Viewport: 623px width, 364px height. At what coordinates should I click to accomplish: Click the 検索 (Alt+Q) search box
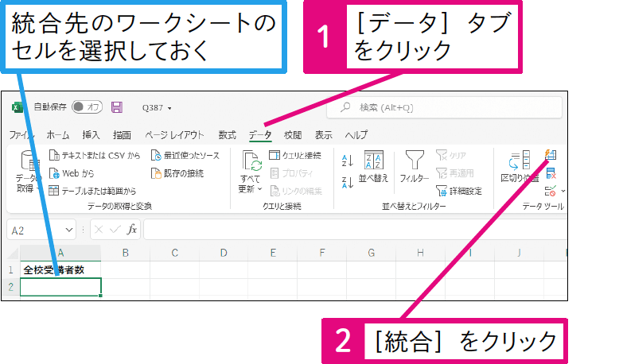coord(444,107)
